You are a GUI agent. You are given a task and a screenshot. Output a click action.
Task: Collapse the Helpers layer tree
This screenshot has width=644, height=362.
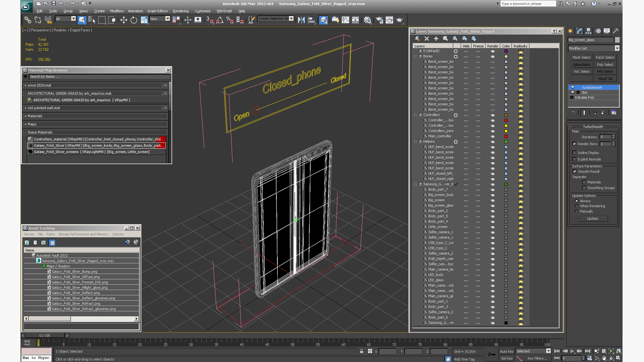coord(415,142)
